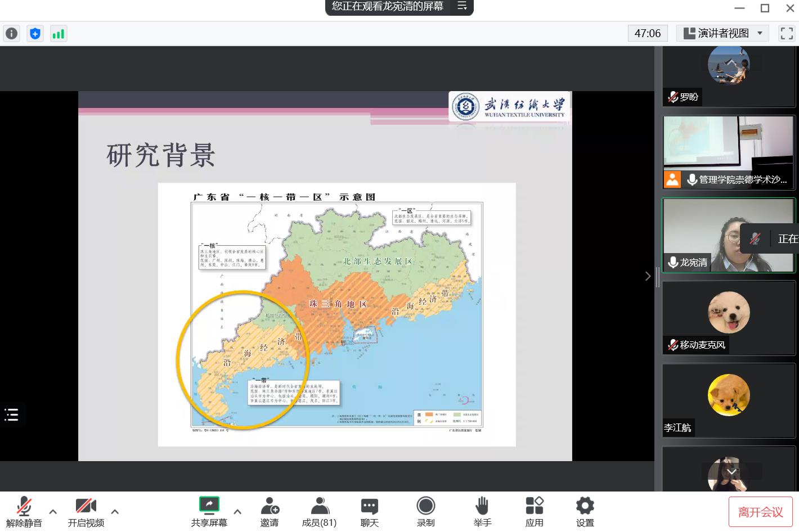
Task: Click 共享屏幕 share screen button
Action: [x=209, y=511]
